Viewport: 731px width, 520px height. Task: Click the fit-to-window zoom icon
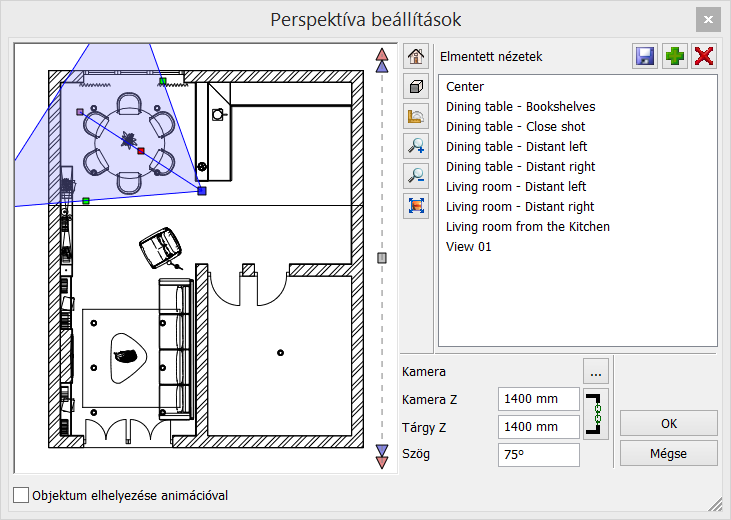point(416,207)
